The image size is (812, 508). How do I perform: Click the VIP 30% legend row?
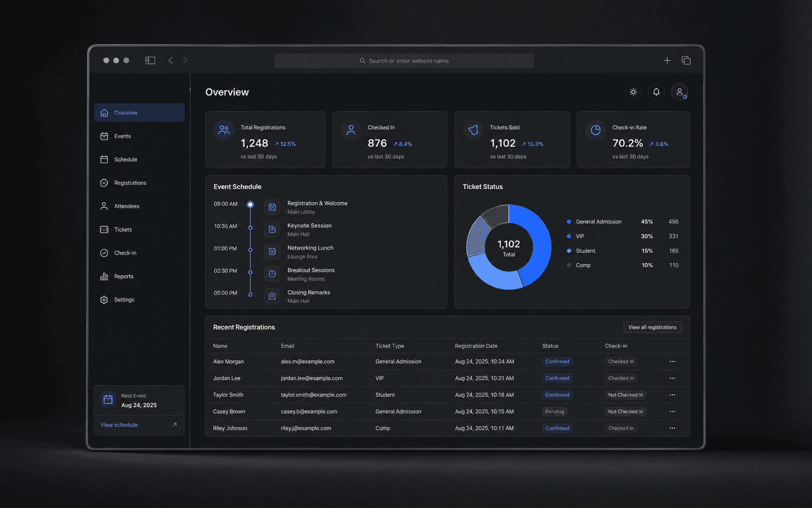(x=623, y=236)
